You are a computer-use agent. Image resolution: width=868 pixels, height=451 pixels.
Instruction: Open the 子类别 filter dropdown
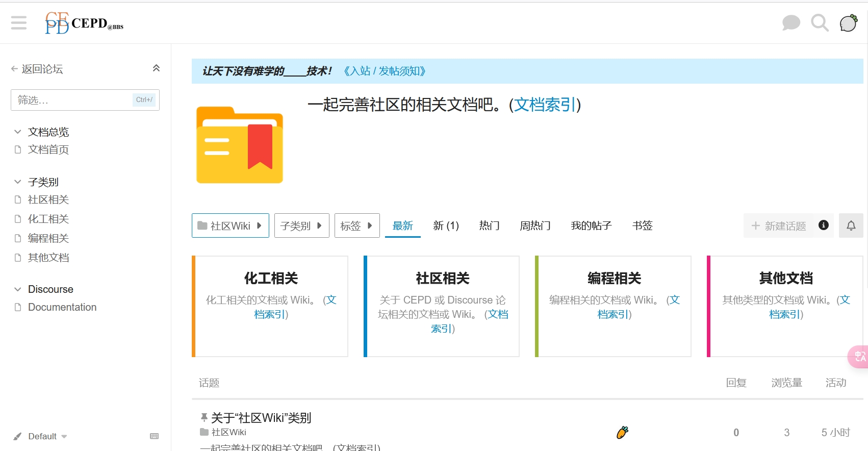(x=302, y=225)
